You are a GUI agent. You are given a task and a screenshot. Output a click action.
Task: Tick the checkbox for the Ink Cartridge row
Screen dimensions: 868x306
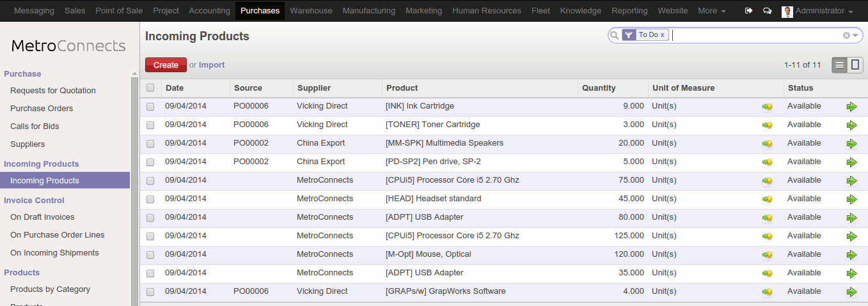150,107
